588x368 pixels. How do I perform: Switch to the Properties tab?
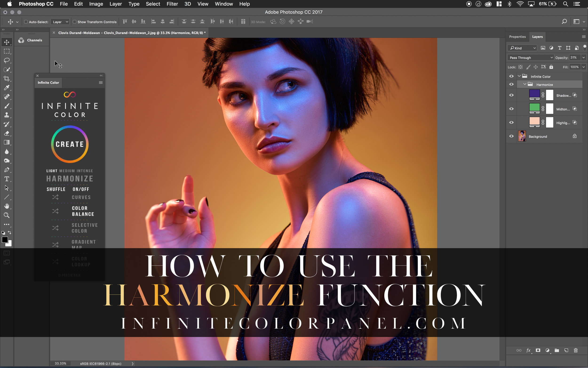click(517, 37)
